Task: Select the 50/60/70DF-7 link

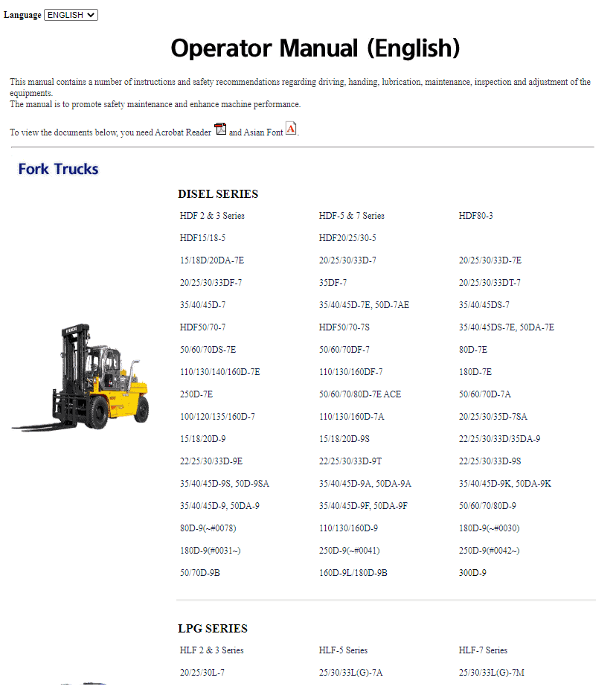Action: click(x=344, y=350)
